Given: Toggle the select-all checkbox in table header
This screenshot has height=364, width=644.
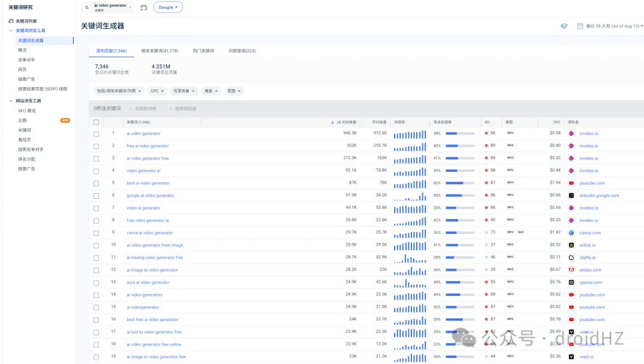Looking at the screenshot, I should [x=96, y=122].
